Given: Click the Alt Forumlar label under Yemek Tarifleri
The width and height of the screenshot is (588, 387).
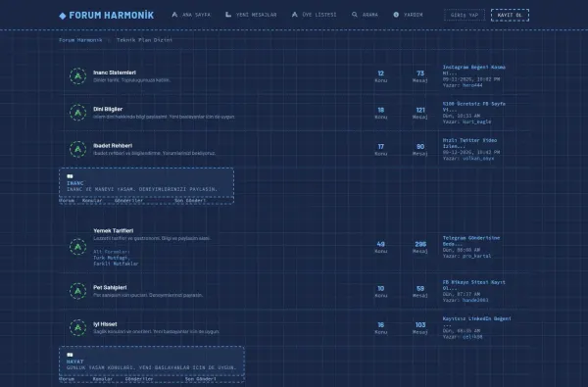Looking at the screenshot, I should coord(112,252).
